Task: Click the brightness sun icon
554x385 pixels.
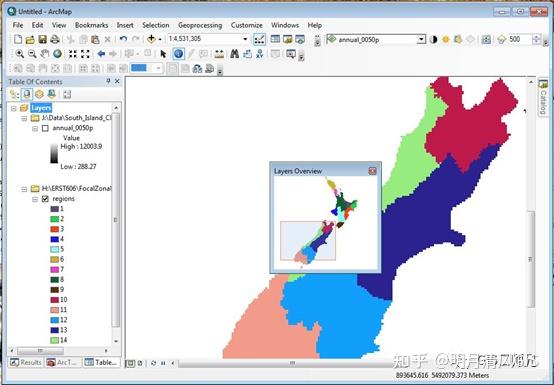Action: coord(446,39)
